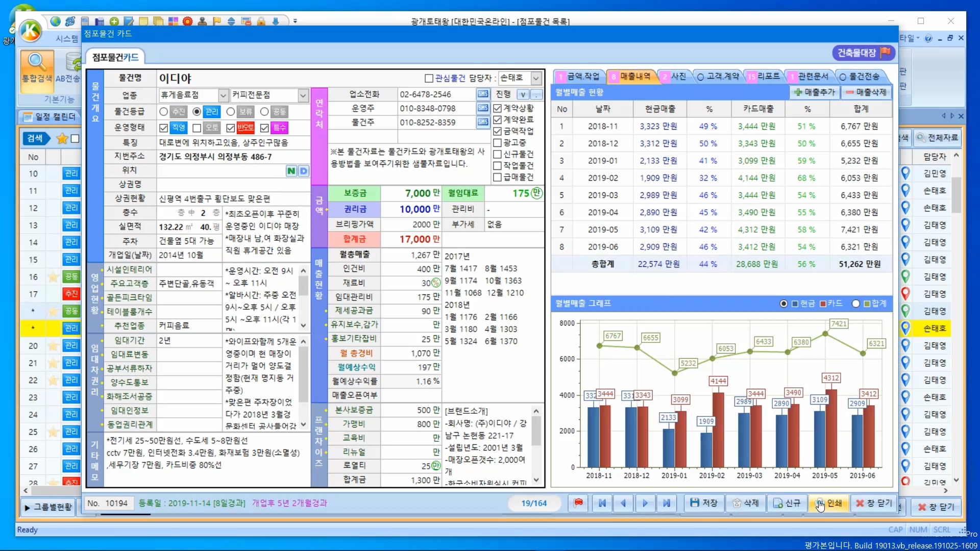Select the 합계 graph radio button
Screen dimensions: 980x551
(856, 304)
